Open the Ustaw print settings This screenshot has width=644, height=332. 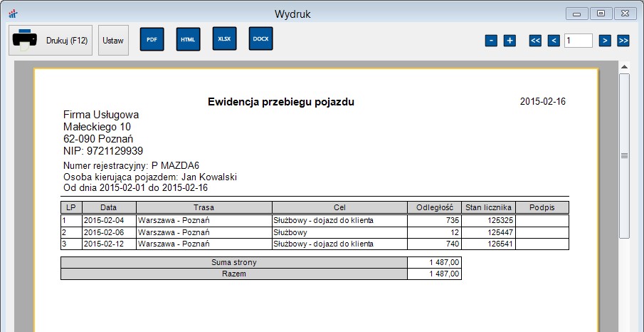pos(113,41)
